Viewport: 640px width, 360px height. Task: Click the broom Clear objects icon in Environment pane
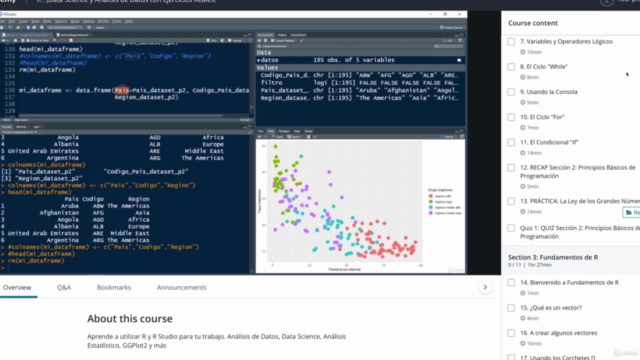click(302, 40)
